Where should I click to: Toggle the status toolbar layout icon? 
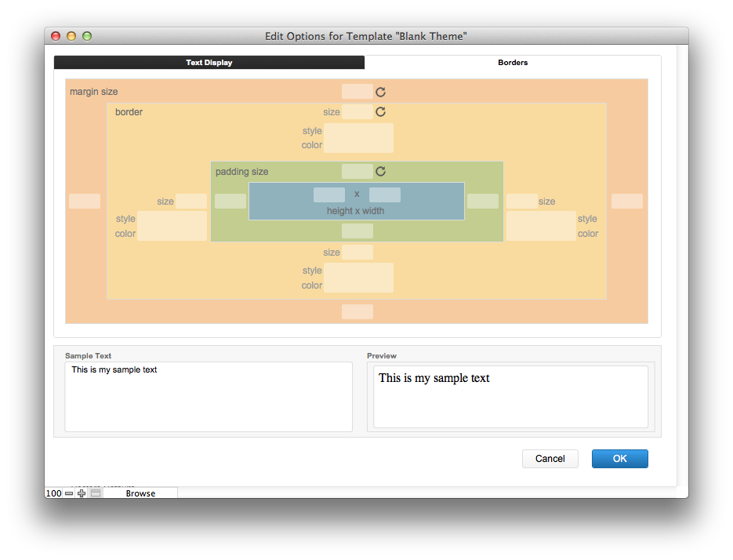click(x=95, y=493)
